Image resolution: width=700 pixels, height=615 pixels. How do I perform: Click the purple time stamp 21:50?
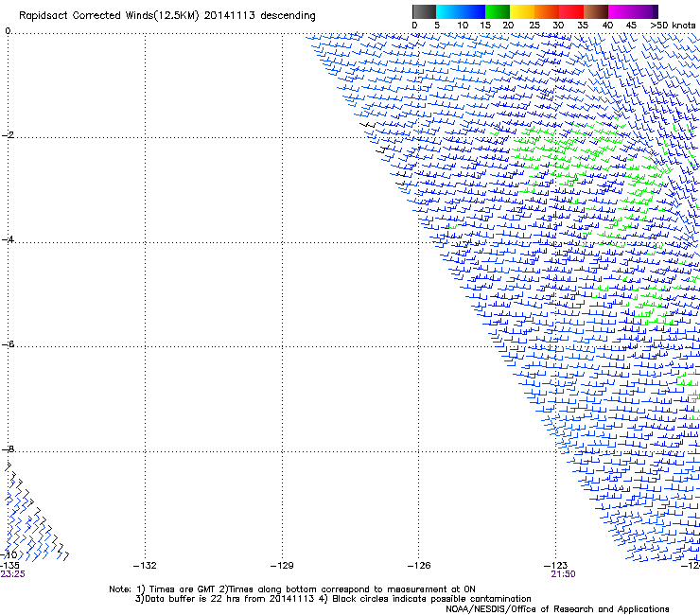563,574
